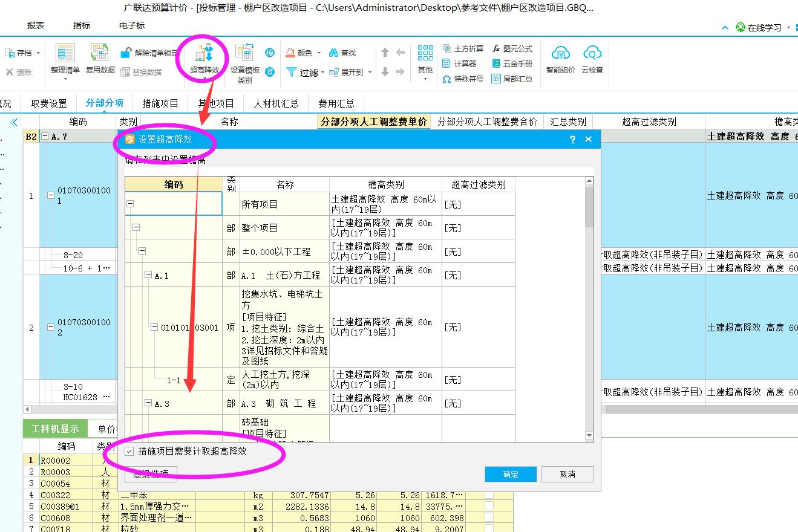Image resolution: width=798 pixels, height=532 pixels.
Task: Switch to the 措施项目 tab
Action: pos(160,103)
